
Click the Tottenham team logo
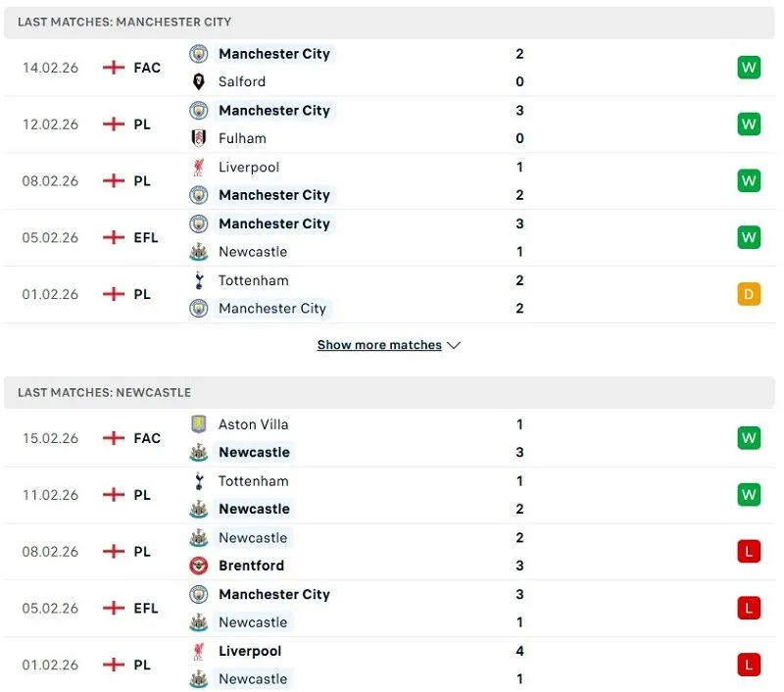point(199,280)
